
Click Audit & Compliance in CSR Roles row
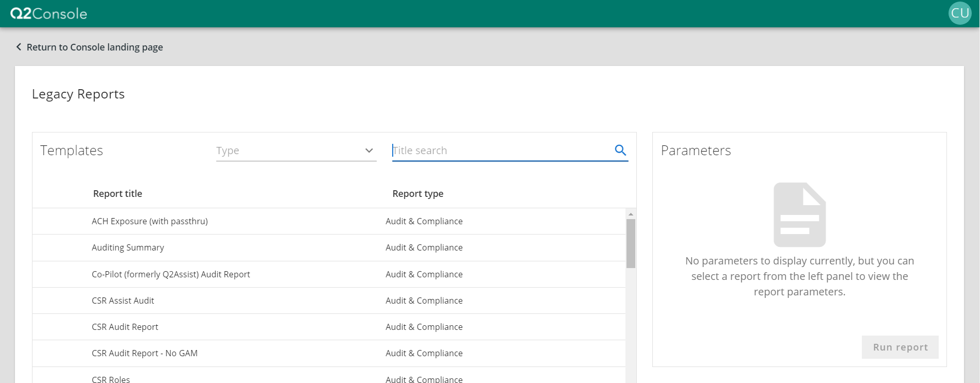point(424,379)
